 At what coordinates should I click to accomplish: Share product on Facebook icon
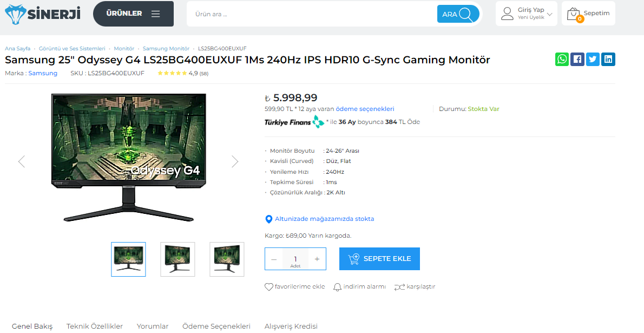(577, 59)
